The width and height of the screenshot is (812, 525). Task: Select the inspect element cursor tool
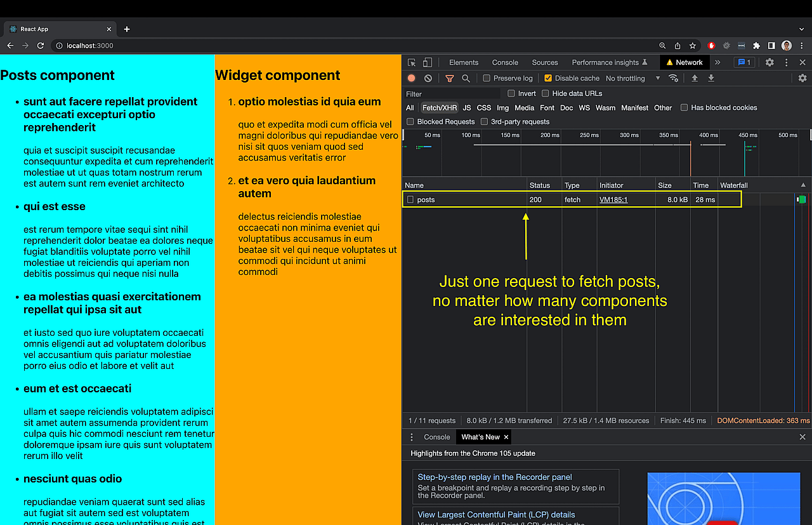(410, 62)
